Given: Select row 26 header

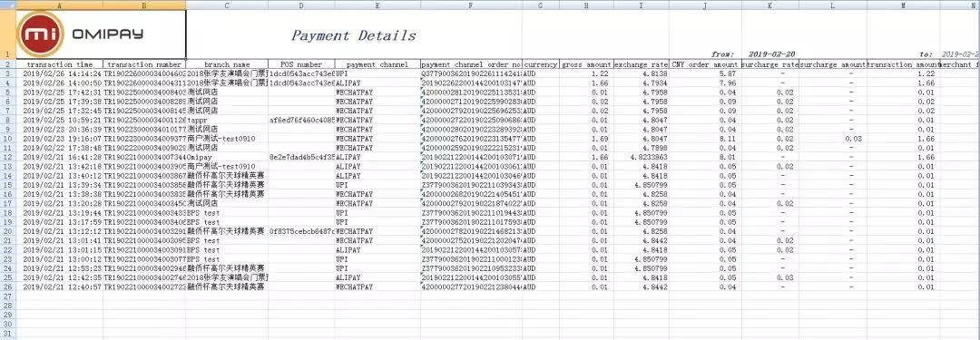Looking at the screenshot, I should [x=7, y=287].
